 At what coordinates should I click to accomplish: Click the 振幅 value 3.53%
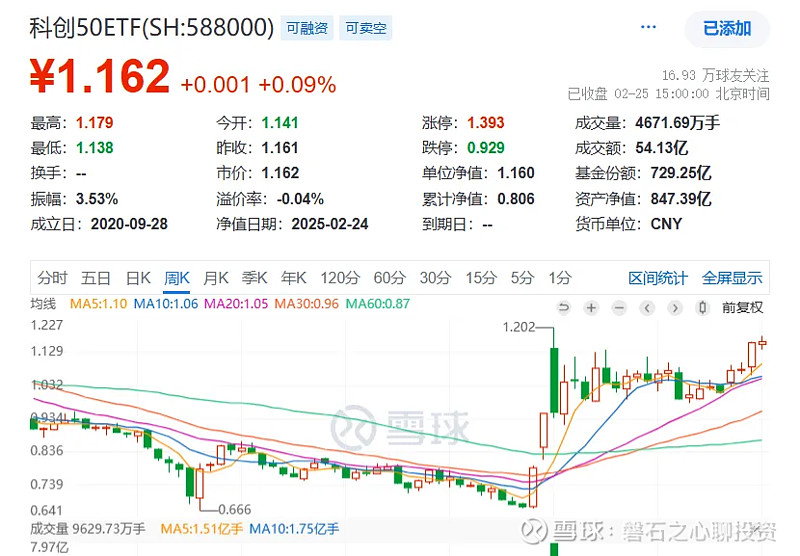(x=97, y=199)
